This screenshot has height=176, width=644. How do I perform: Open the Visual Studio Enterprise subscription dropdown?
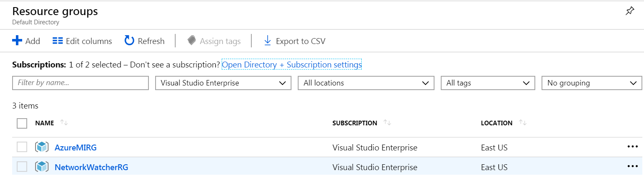(223, 83)
